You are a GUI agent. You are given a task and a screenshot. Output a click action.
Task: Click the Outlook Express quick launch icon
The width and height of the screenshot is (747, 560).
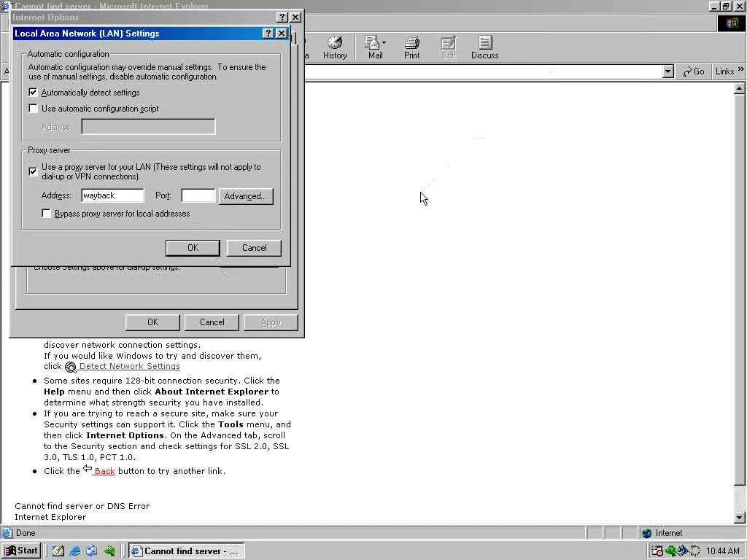91,551
